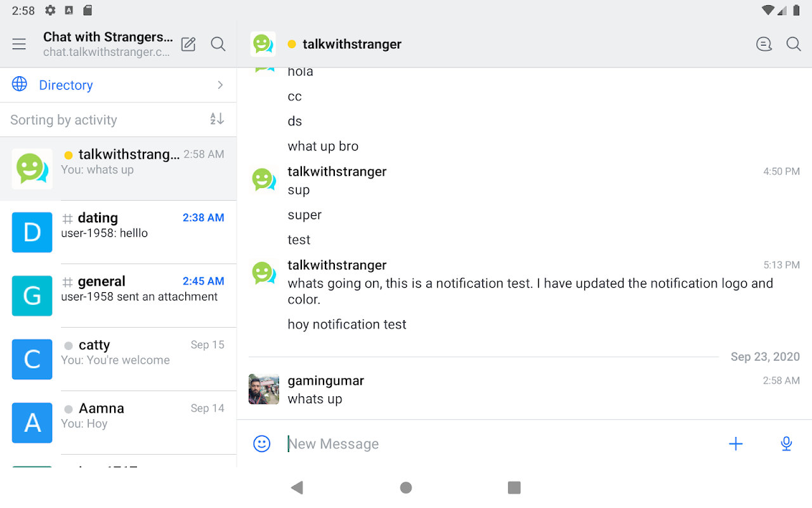Open the hamburger navigation menu
812x508 pixels.
pyautogui.click(x=19, y=44)
